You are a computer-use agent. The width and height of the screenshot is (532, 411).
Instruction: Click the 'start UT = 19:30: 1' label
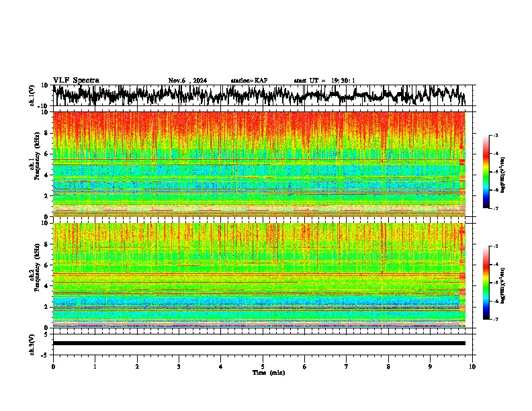tap(324, 81)
